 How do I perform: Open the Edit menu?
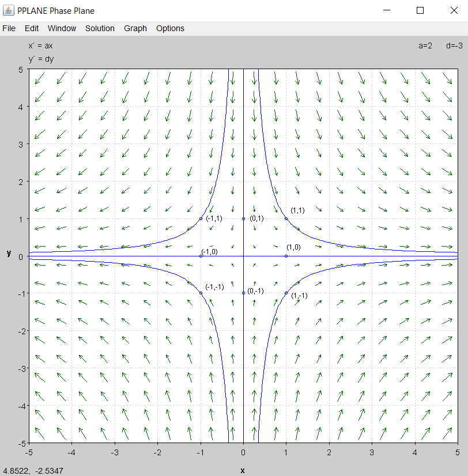(x=32, y=28)
